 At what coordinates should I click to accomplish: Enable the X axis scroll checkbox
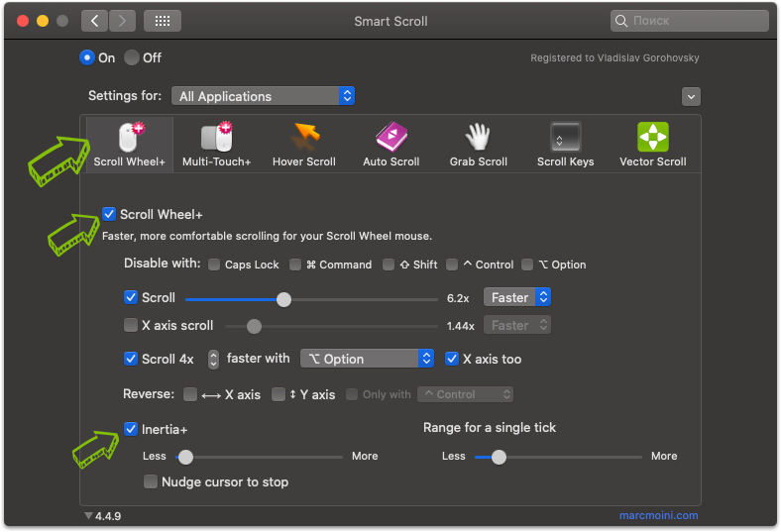tap(131, 325)
